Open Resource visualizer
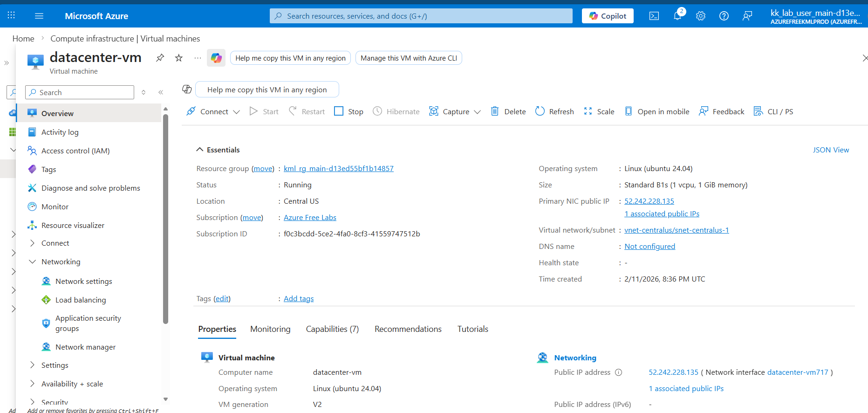 point(89,225)
